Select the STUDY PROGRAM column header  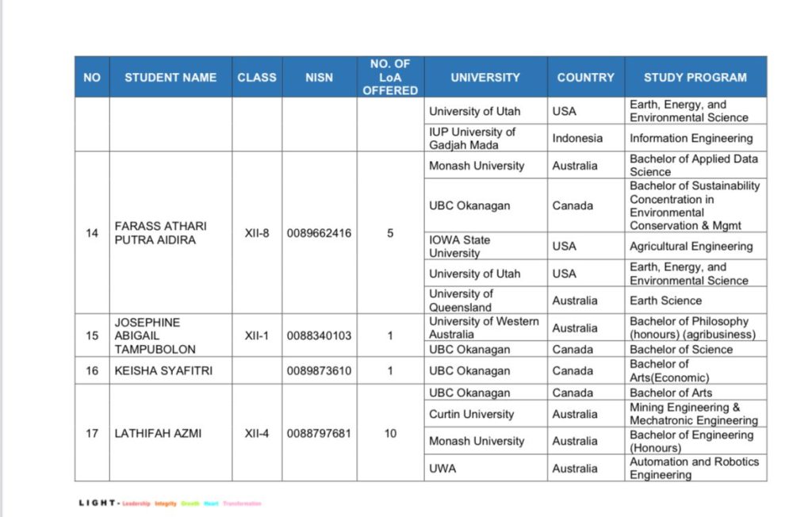coord(695,77)
